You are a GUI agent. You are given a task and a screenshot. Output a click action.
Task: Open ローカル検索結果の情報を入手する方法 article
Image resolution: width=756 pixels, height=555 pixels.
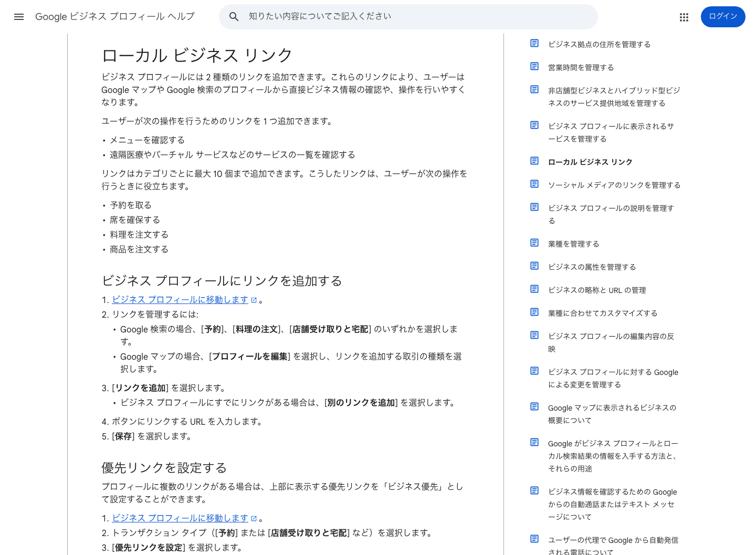click(x=613, y=456)
